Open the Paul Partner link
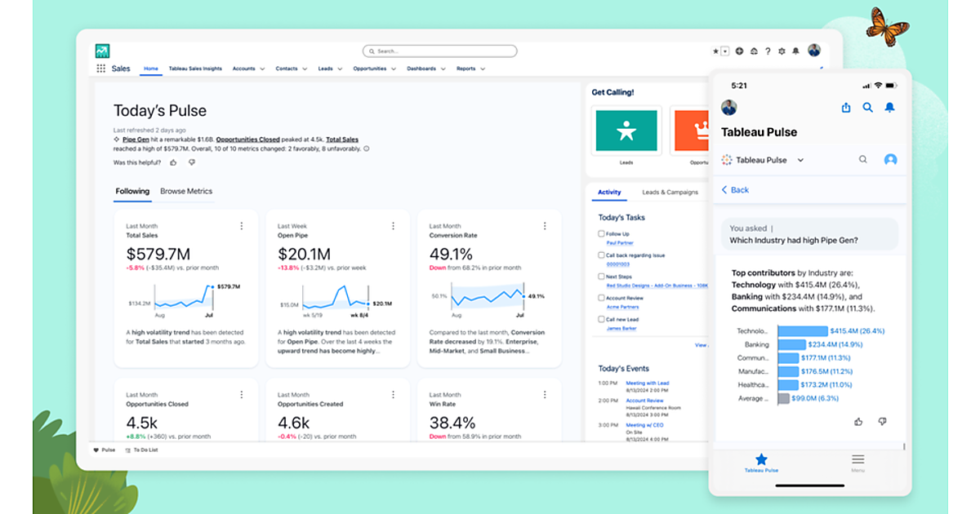This screenshot has height=514, width=980. (618, 243)
